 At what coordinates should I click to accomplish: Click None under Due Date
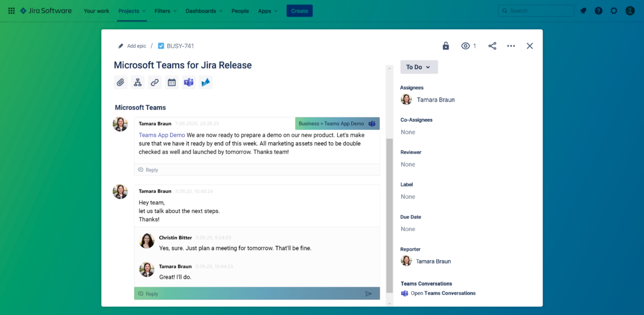pyautogui.click(x=408, y=229)
